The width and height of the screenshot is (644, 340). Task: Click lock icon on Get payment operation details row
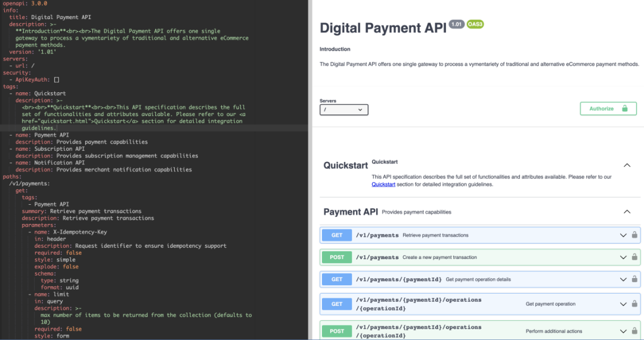634,279
